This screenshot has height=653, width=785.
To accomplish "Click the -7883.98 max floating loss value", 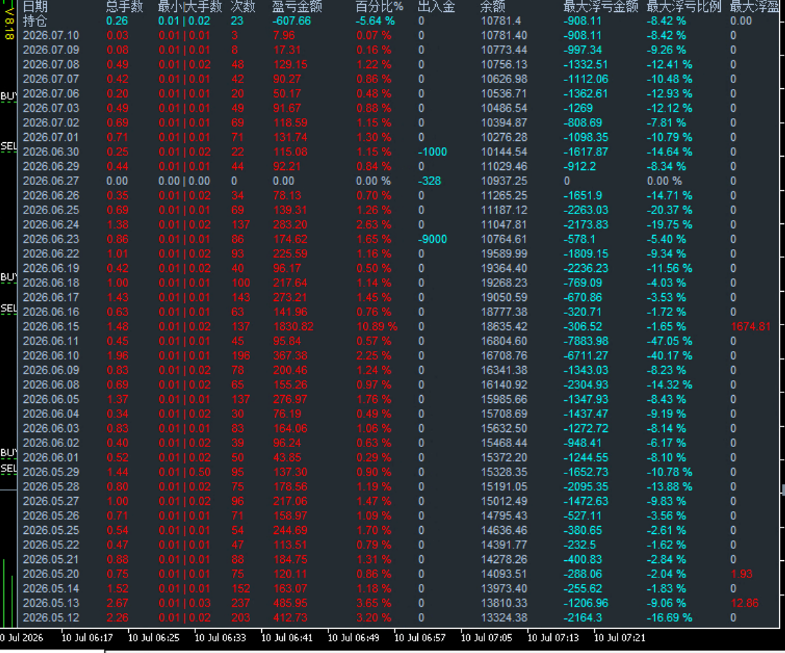I will click(x=586, y=341).
